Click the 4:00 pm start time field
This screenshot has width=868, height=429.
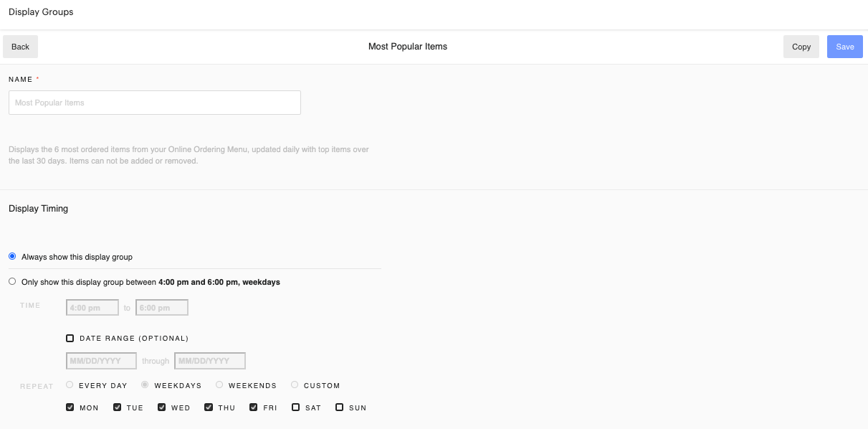click(92, 308)
